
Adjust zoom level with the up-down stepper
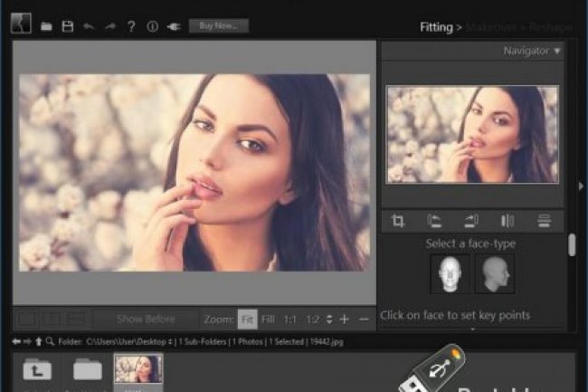click(x=328, y=320)
